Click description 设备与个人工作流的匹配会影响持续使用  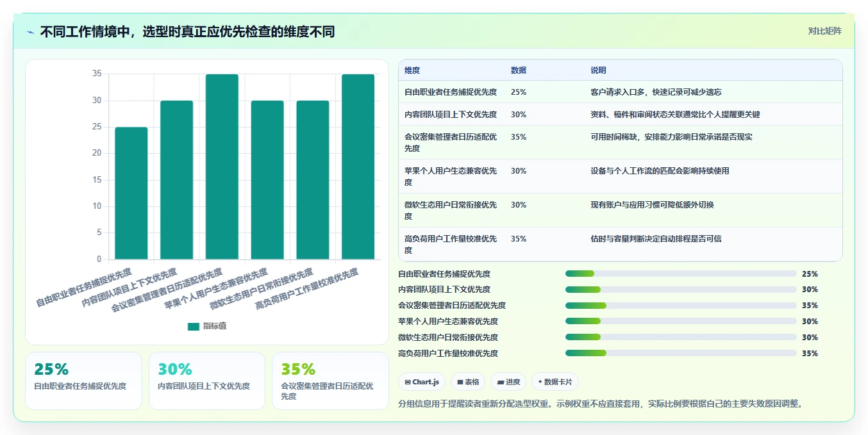coord(660,171)
